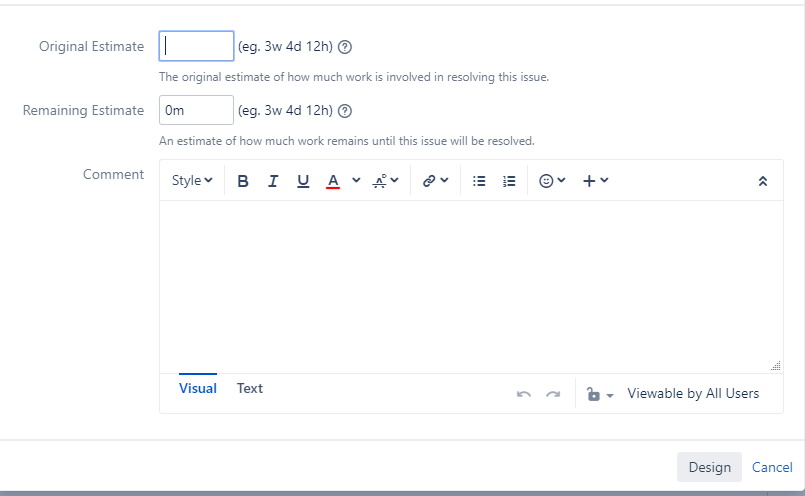This screenshot has height=496, width=805.
Task: Click inside the Comment text area
Action: (471, 287)
